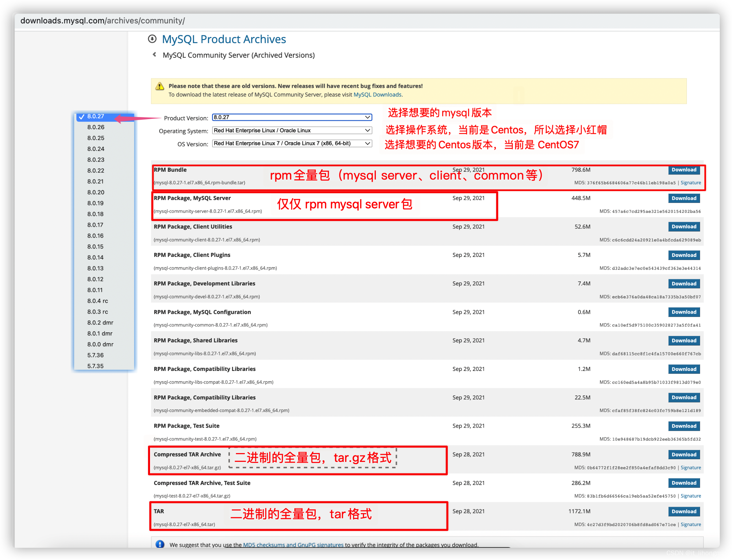Click the MySQL Product Archives download icon
Screen dimensions: 732x560
tap(152, 39)
